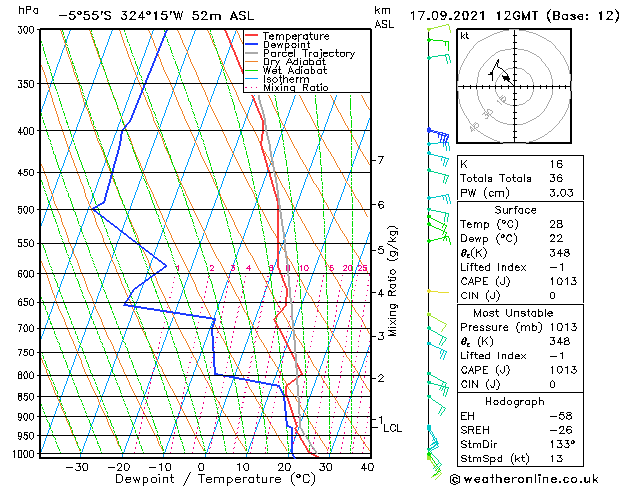Click the yellow wind barb near 4 km

[x=438, y=292]
